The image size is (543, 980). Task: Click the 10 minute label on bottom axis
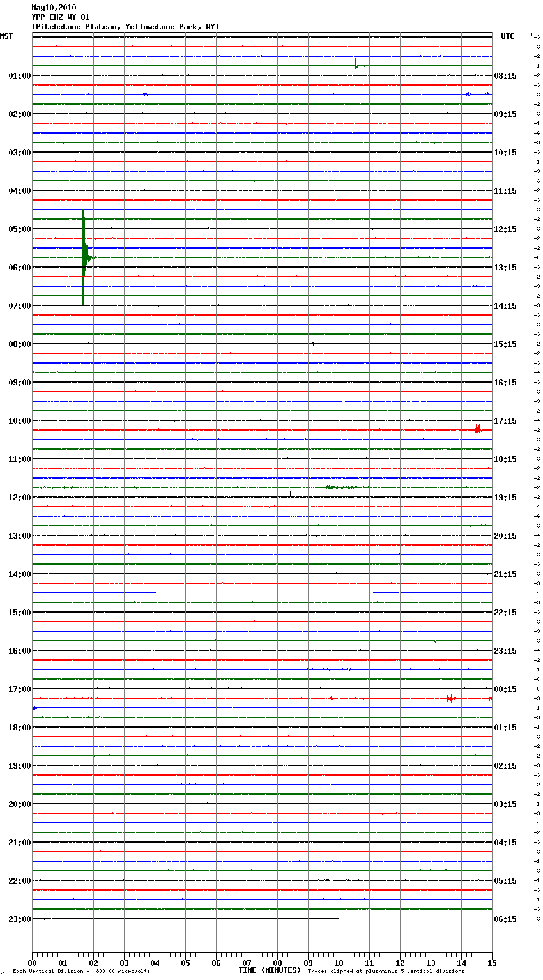click(339, 963)
